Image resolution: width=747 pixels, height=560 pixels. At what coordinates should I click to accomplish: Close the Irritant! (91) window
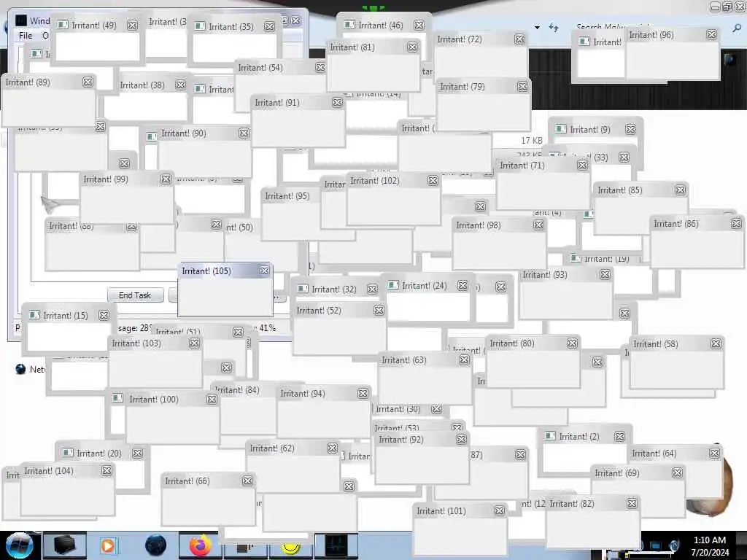point(337,102)
